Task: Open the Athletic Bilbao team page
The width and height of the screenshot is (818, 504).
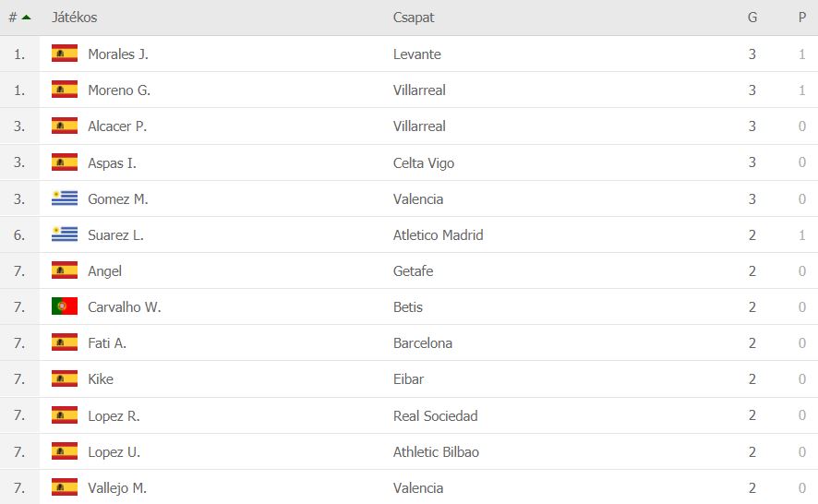Action: coord(436,451)
